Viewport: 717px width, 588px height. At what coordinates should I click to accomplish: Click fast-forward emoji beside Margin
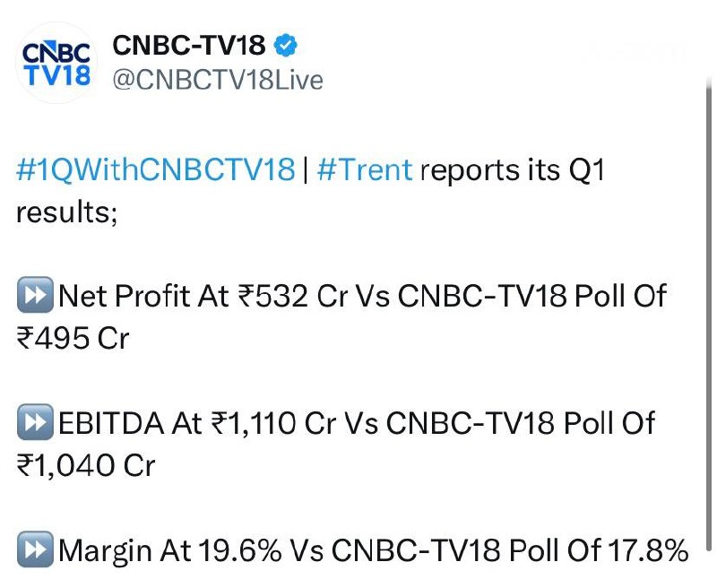[35, 549]
